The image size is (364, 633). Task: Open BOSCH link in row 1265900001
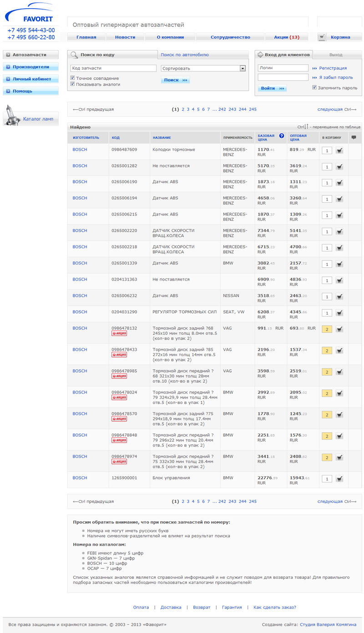(80, 478)
